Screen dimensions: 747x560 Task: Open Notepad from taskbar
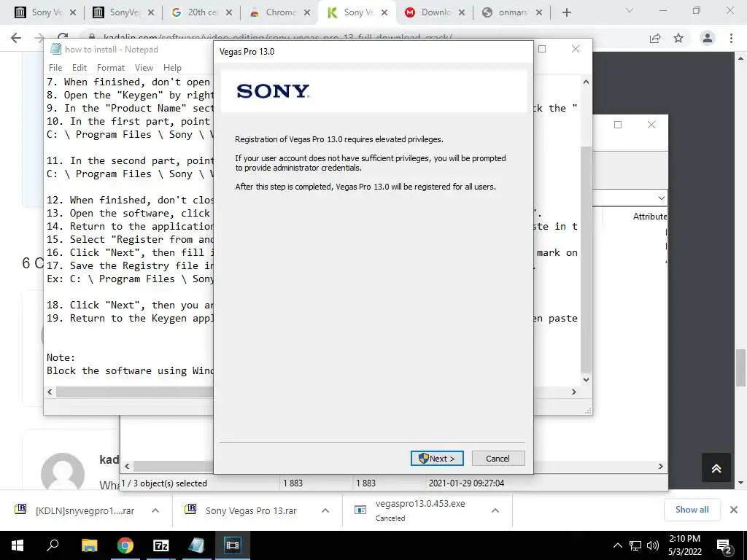(x=196, y=545)
